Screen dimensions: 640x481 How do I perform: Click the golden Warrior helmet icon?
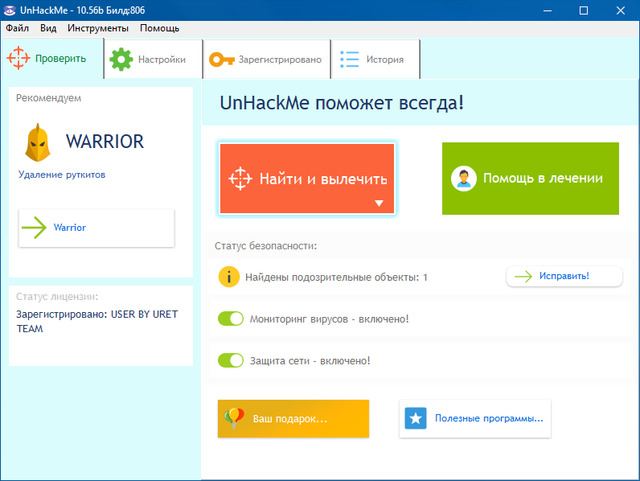point(38,142)
